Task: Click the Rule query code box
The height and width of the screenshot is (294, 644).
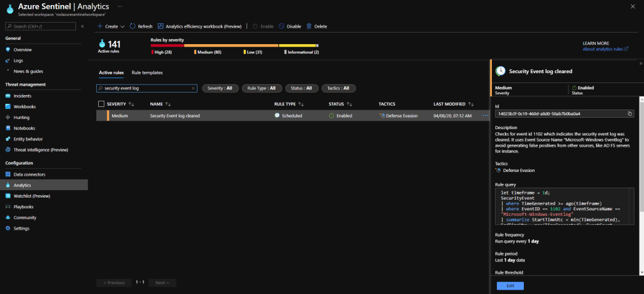Action: (x=564, y=206)
